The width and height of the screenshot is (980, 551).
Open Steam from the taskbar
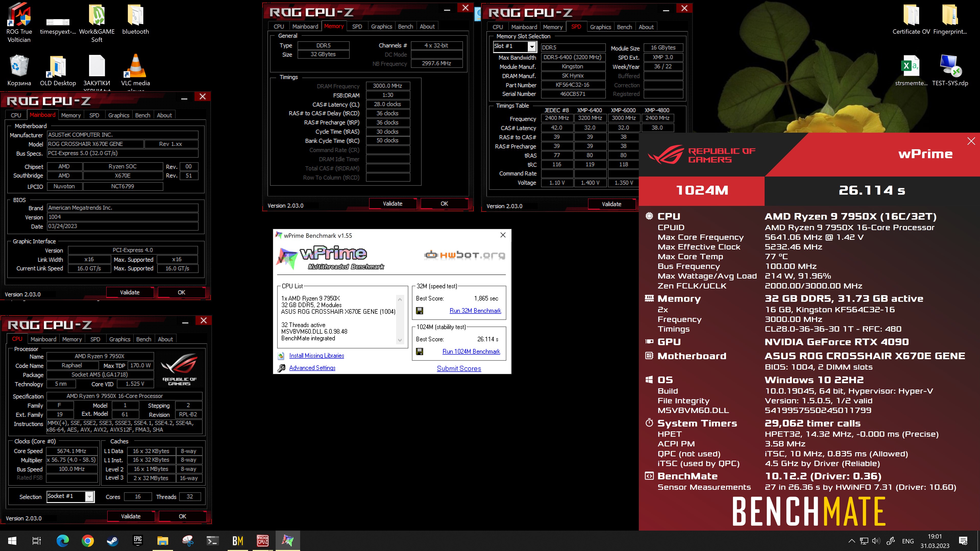click(113, 541)
